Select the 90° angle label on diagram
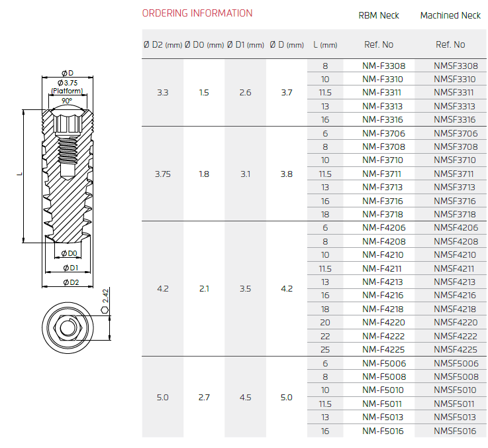Screen dimensions: 488x448 coord(67,101)
